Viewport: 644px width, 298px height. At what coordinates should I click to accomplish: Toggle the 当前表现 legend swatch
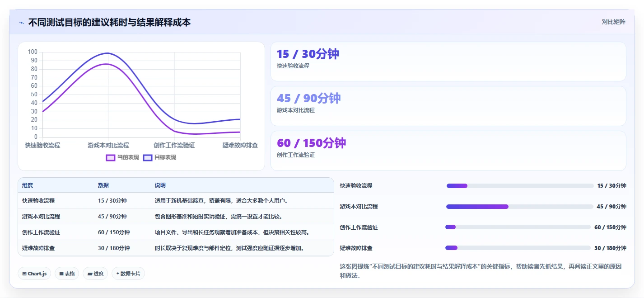pyautogui.click(x=111, y=157)
